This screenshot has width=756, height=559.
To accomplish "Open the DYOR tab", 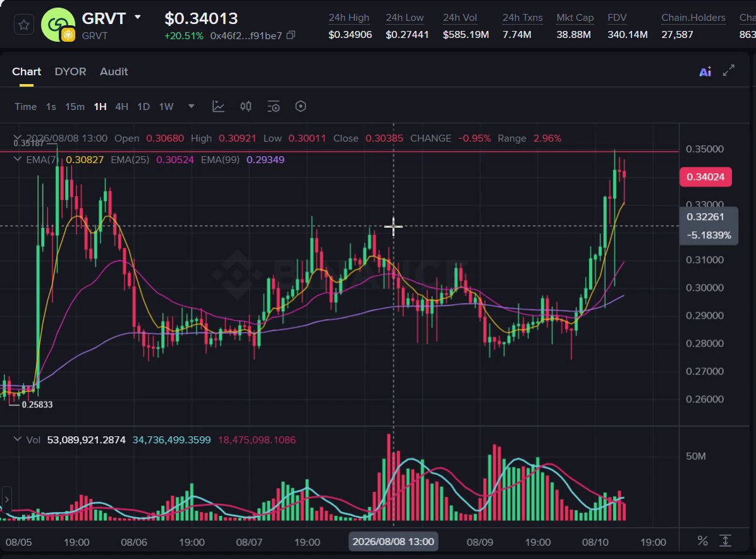I will tap(70, 71).
